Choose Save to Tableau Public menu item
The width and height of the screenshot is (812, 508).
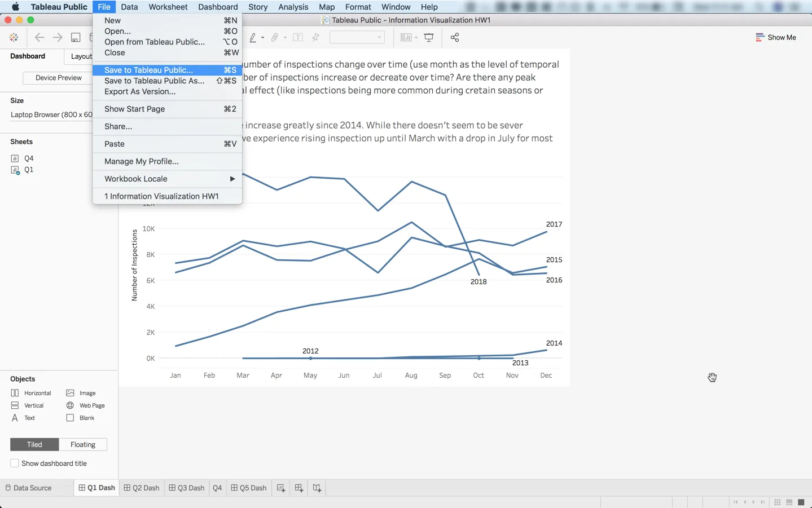[167, 70]
